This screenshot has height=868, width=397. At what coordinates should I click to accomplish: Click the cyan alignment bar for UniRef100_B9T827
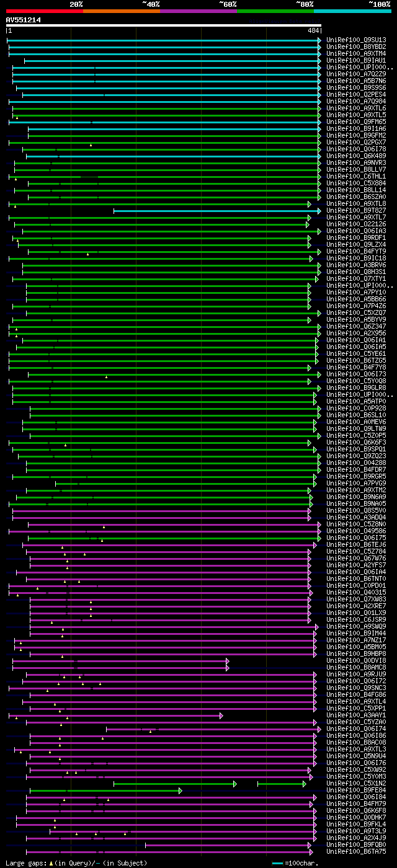(x=217, y=210)
